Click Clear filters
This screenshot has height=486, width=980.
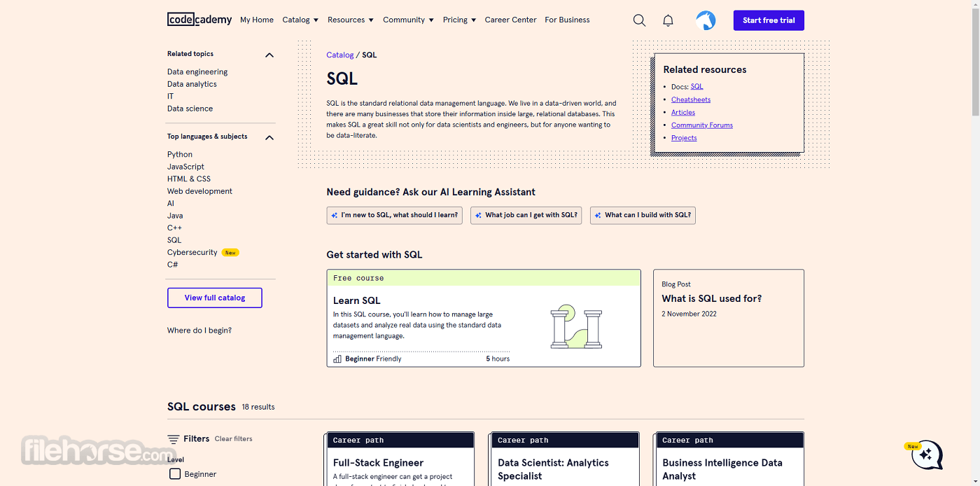(x=233, y=439)
